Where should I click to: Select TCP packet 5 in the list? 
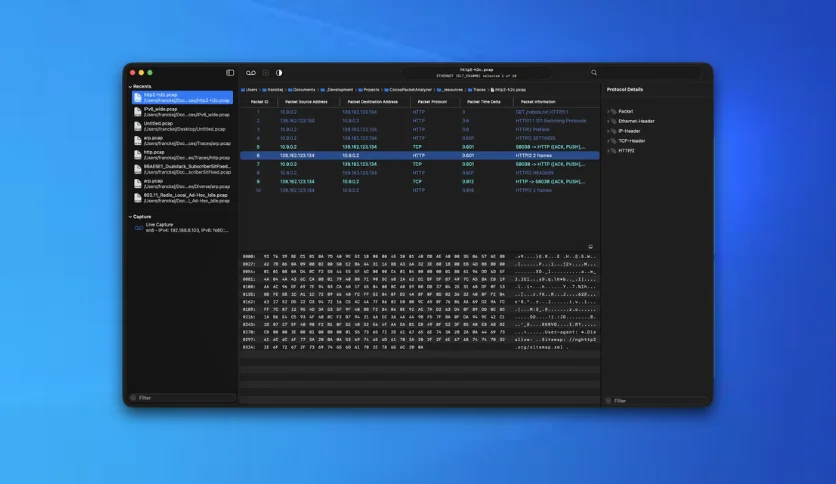(x=420, y=147)
